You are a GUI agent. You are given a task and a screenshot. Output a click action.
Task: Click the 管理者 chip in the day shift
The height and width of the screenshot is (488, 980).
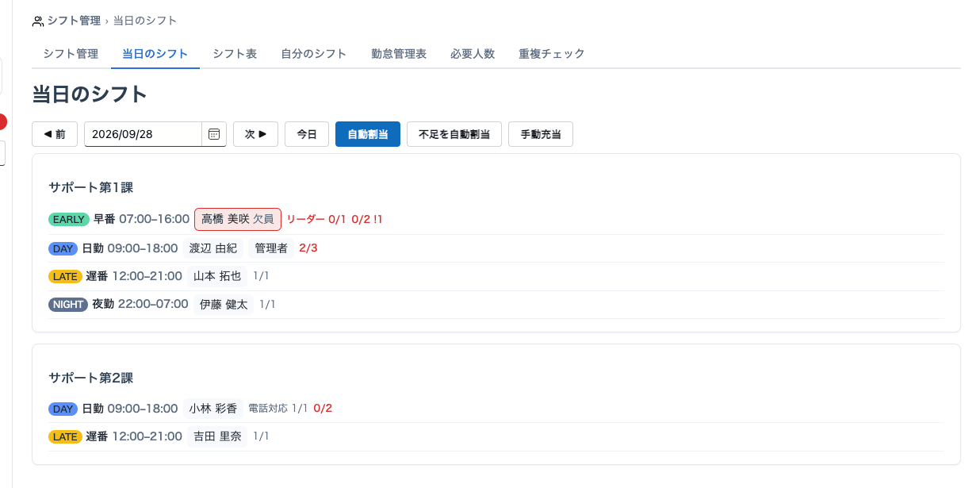click(x=271, y=248)
